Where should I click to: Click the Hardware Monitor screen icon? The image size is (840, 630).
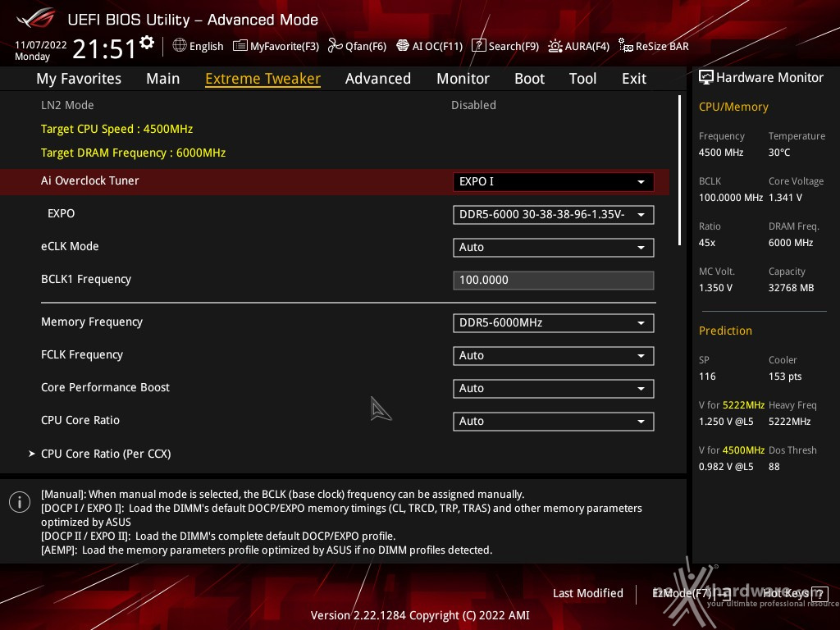pos(706,77)
